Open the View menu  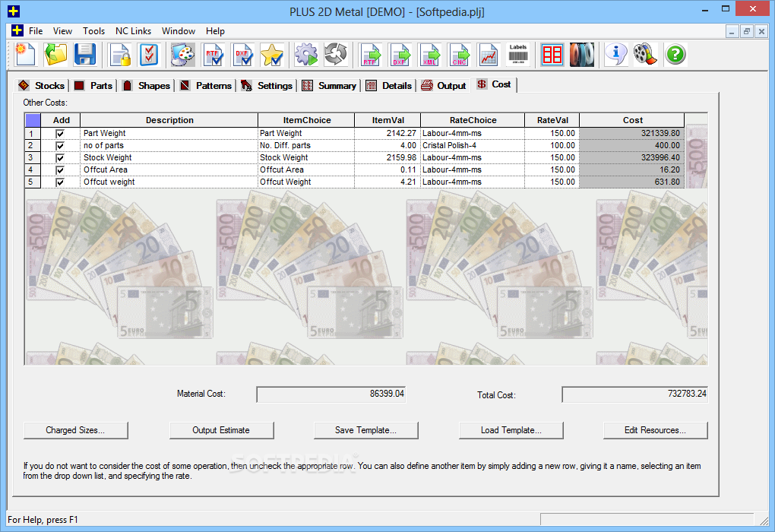pyautogui.click(x=63, y=30)
